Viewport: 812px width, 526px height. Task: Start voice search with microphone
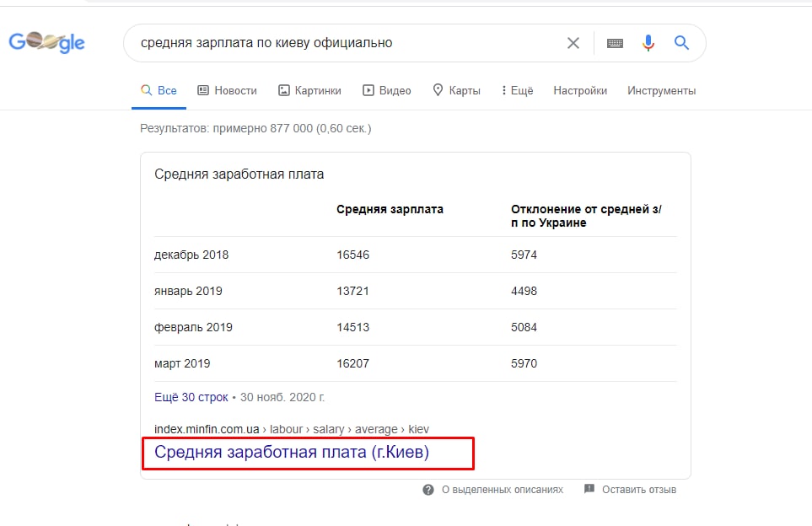(x=648, y=43)
